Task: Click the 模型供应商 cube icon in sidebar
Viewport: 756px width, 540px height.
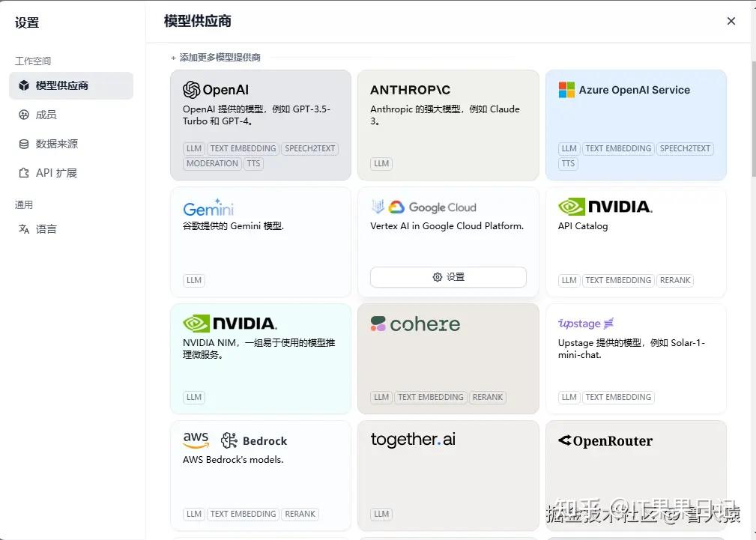Action: (24, 85)
